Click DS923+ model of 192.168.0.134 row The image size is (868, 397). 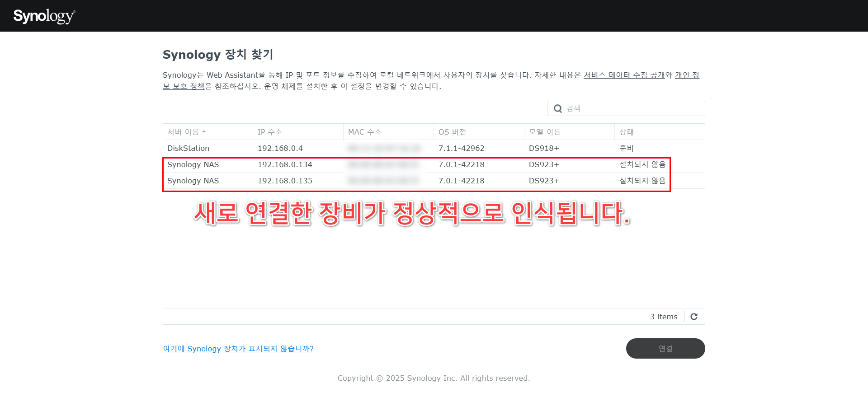[544, 164]
